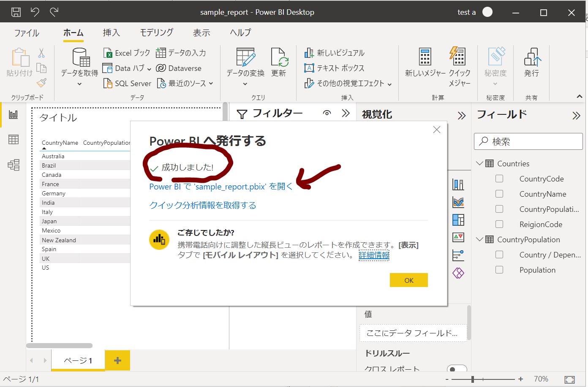Collapse the フィールド pane chevron
The width and height of the screenshot is (588, 387).
(x=577, y=116)
